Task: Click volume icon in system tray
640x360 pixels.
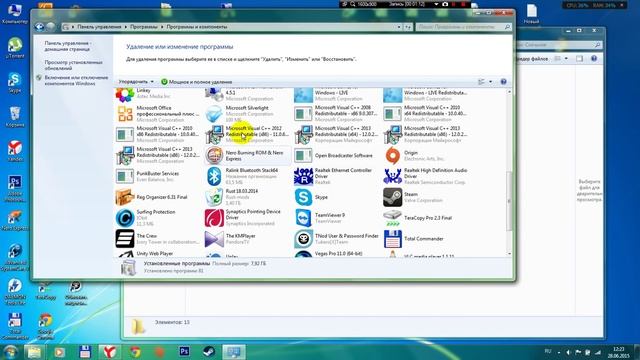Action: pos(568,352)
